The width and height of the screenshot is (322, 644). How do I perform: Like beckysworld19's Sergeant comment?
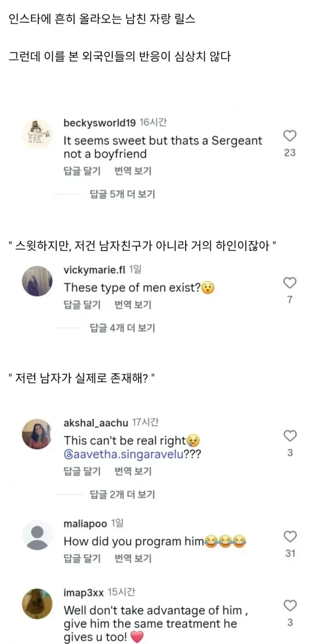click(290, 136)
